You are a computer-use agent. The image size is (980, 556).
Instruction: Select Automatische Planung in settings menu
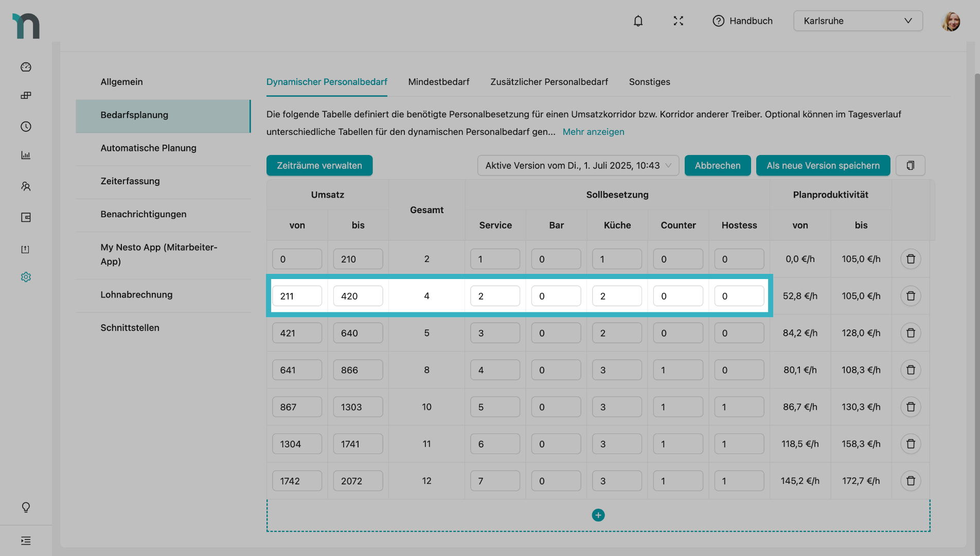pyautogui.click(x=148, y=148)
